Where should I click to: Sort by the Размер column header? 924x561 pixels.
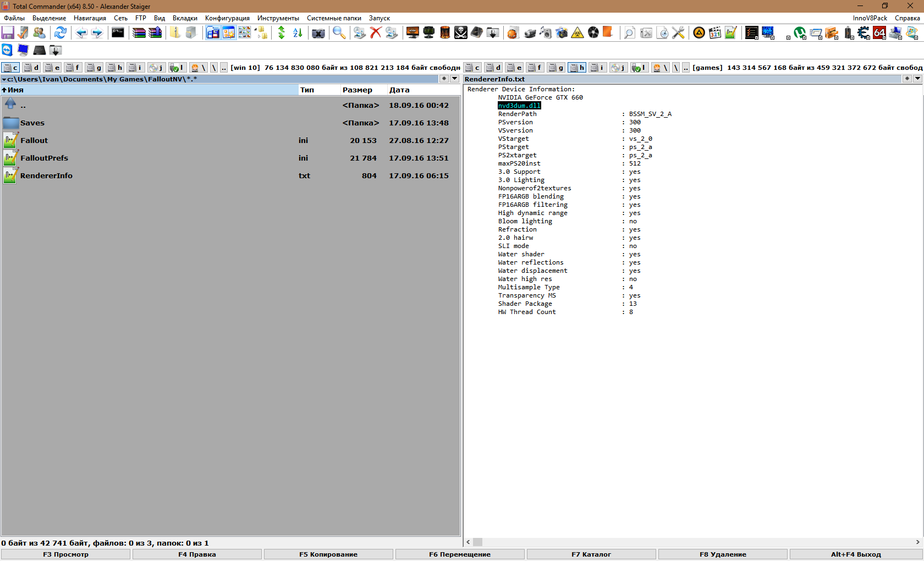pyautogui.click(x=362, y=90)
